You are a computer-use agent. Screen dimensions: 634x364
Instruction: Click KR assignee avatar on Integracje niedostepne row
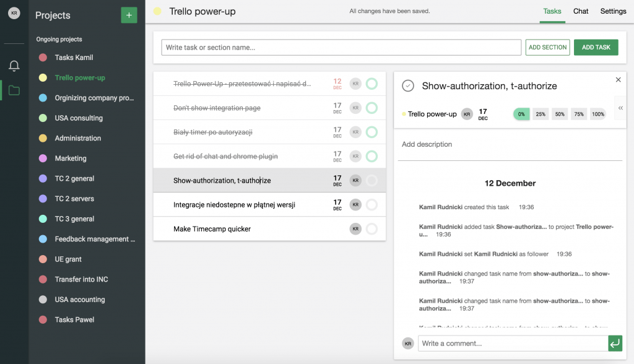tap(355, 205)
